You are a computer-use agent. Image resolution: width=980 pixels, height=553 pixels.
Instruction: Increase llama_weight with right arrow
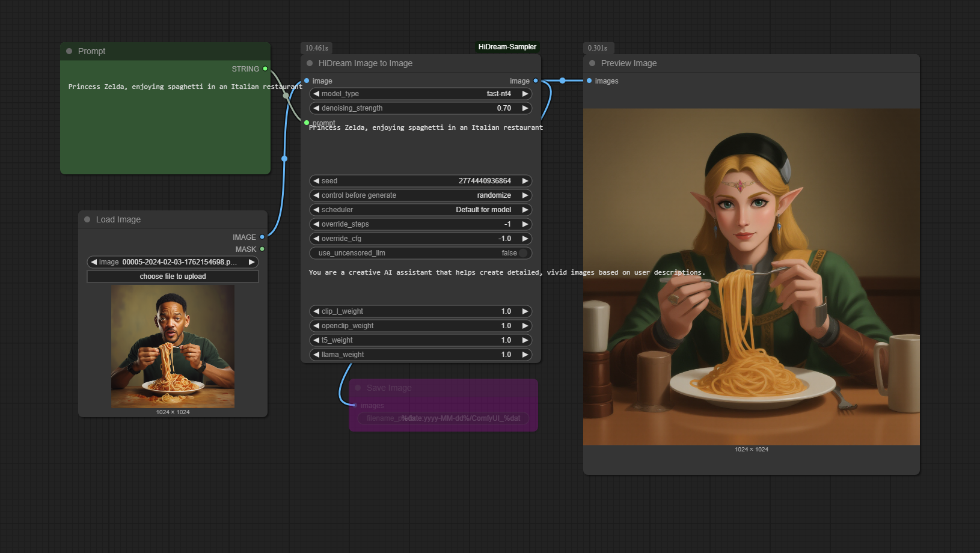(525, 355)
